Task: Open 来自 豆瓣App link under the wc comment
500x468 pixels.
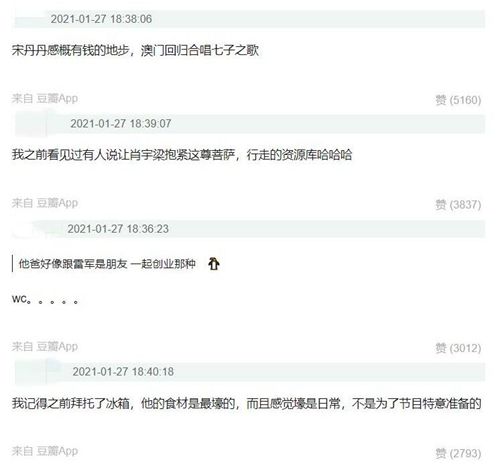Action: click(45, 347)
